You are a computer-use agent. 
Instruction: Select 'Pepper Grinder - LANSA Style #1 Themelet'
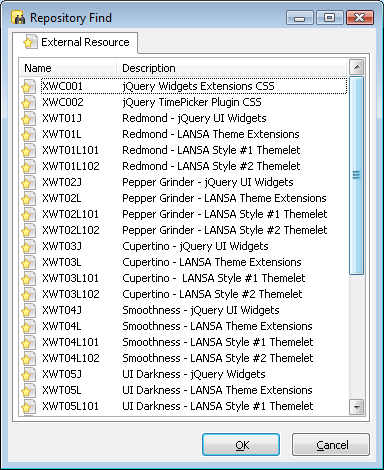click(225, 214)
